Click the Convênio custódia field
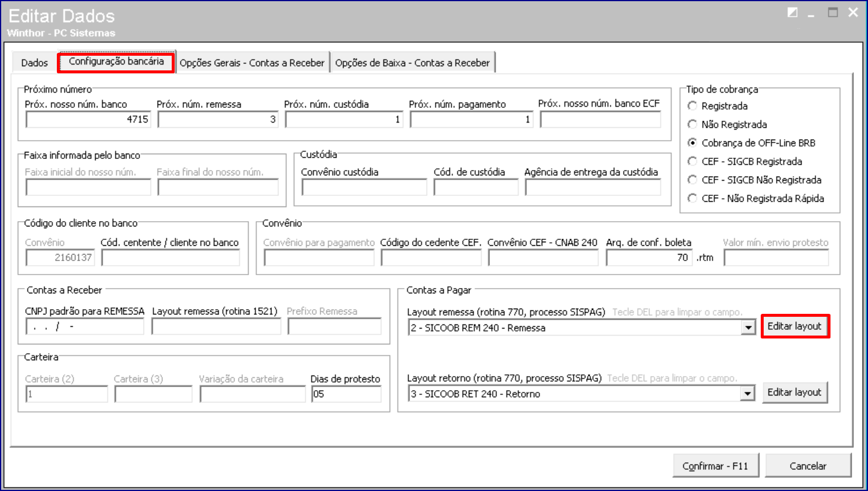Viewport: 868px width, 491px height. (364, 188)
